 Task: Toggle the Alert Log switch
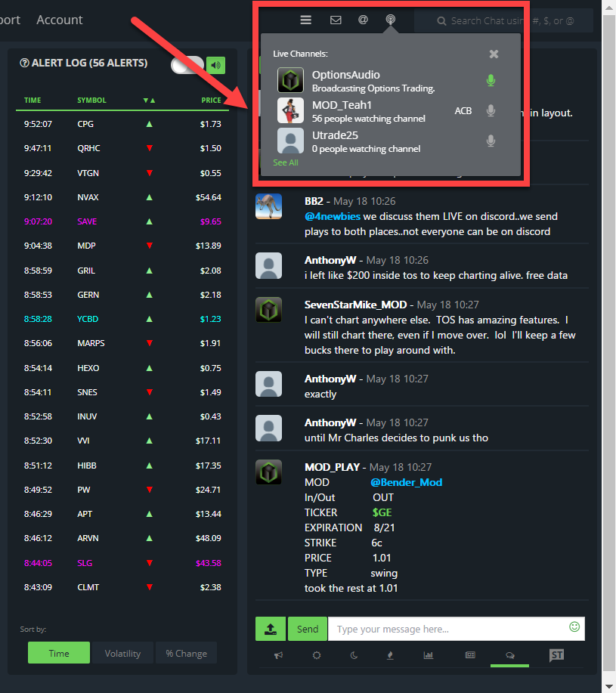[187, 65]
